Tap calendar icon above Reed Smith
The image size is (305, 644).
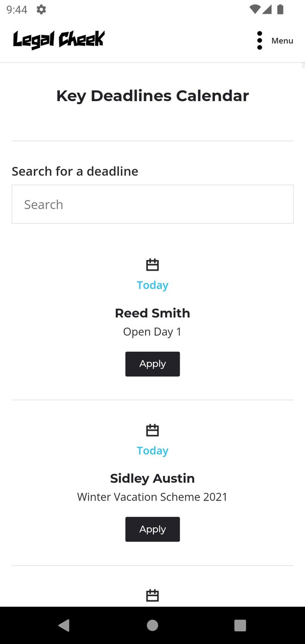(152, 265)
